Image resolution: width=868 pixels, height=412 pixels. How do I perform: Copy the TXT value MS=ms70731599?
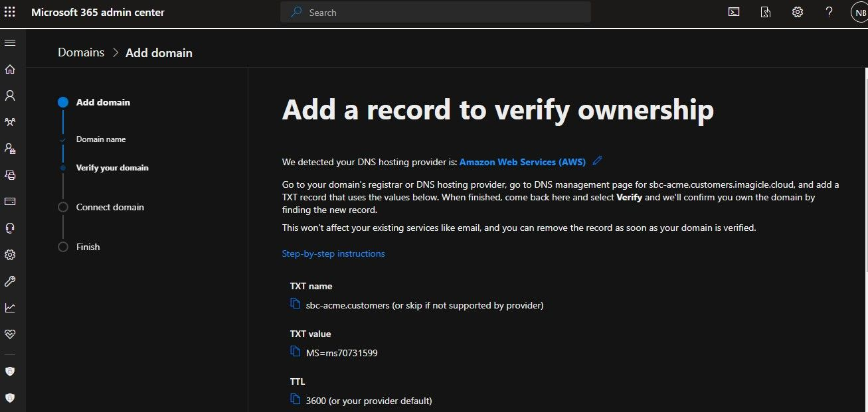pyautogui.click(x=296, y=352)
